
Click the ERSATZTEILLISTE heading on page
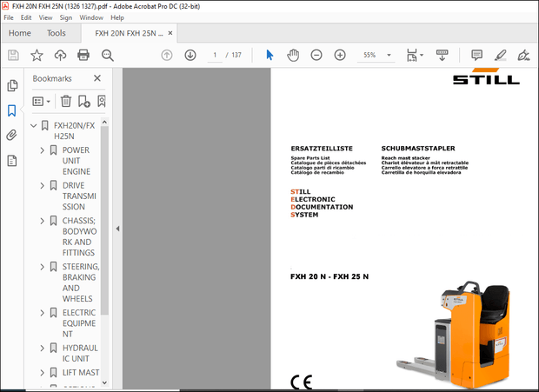pyautogui.click(x=322, y=149)
